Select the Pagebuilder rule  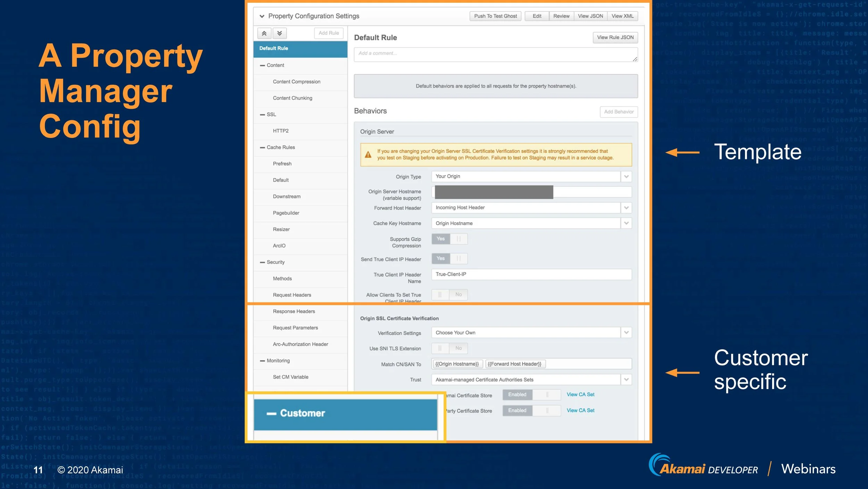tap(300, 213)
